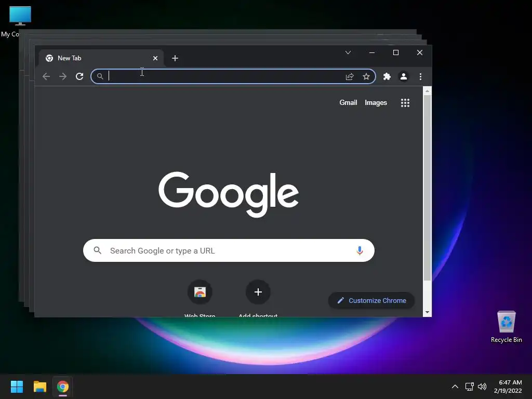Close the New Tab tab
The image size is (532, 399).
[155, 58]
